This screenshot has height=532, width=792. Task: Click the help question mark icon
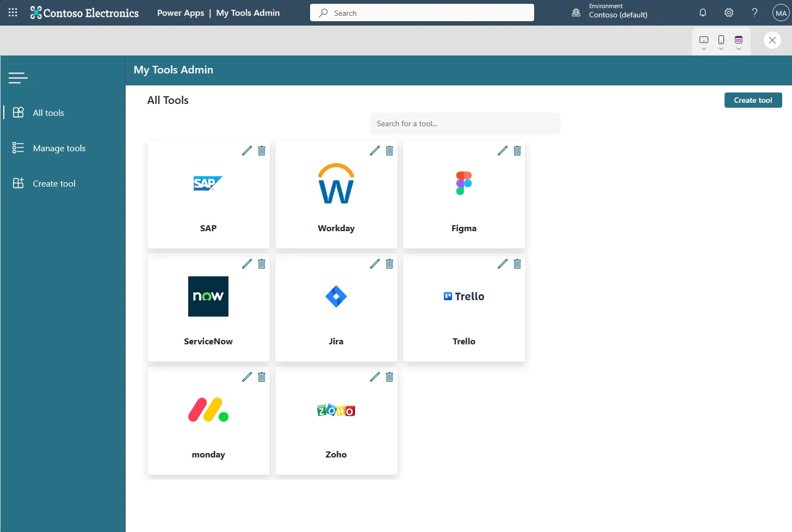755,13
